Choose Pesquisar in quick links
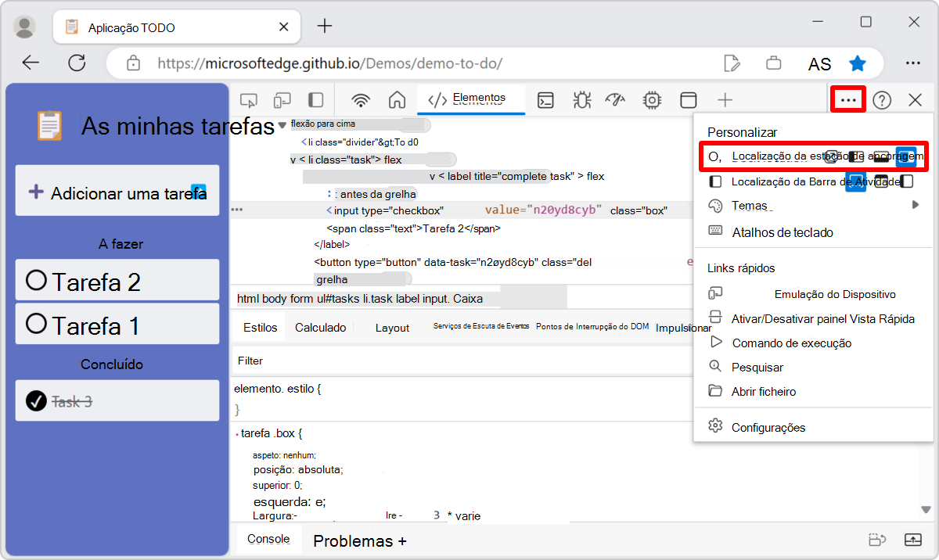Screen dimensions: 939x560 tap(812, 367)
